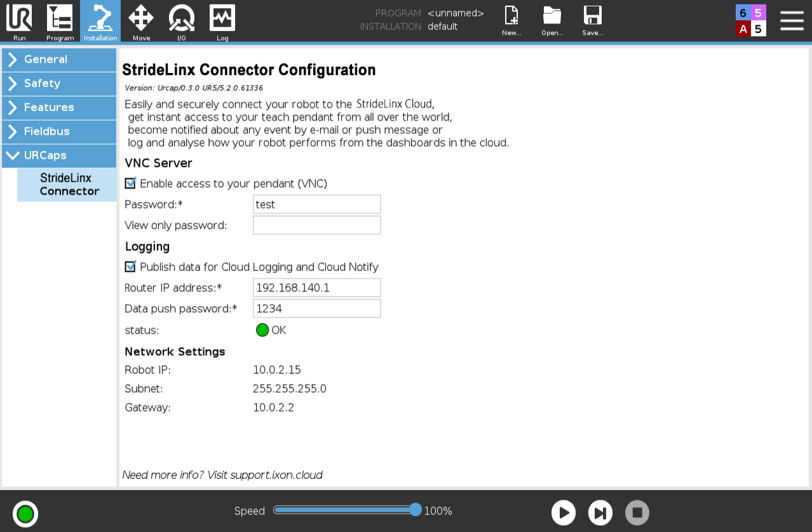Click the checksum 65A5 indicator
Screen dimensions: 812x532
point(751,20)
